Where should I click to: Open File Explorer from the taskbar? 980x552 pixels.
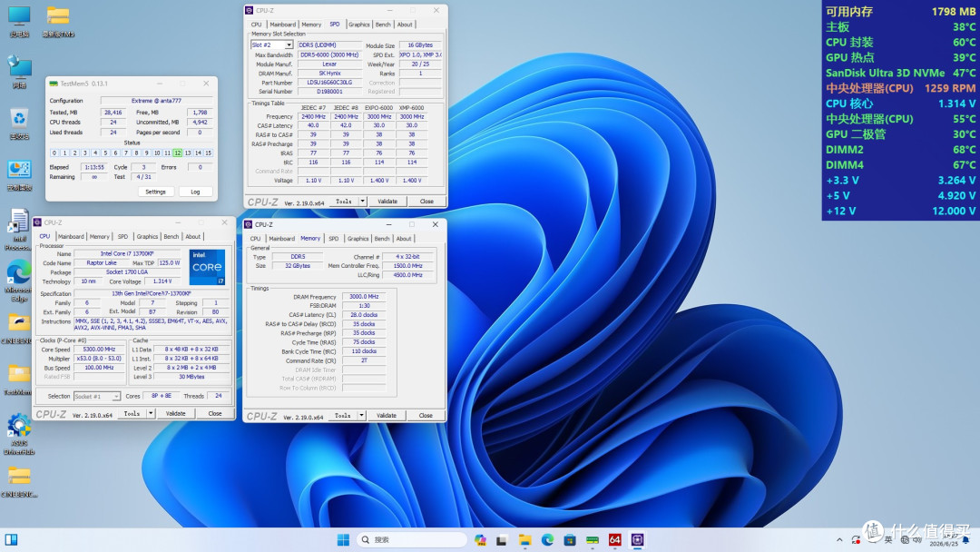point(525,539)
